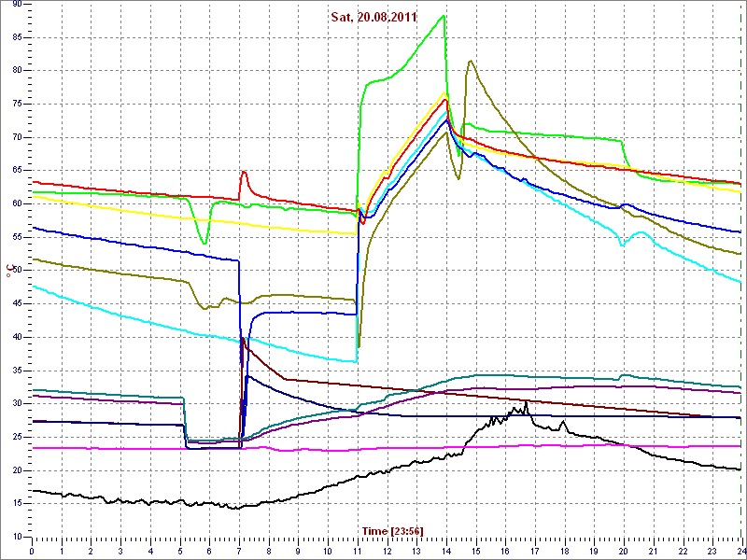Click the x-axis hour label '24'
747x560 pixels.
(x=741, y=550)
